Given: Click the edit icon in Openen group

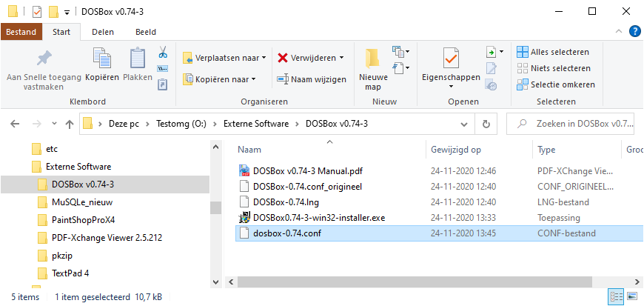Looking at the screenshot, I should (492, 68).
